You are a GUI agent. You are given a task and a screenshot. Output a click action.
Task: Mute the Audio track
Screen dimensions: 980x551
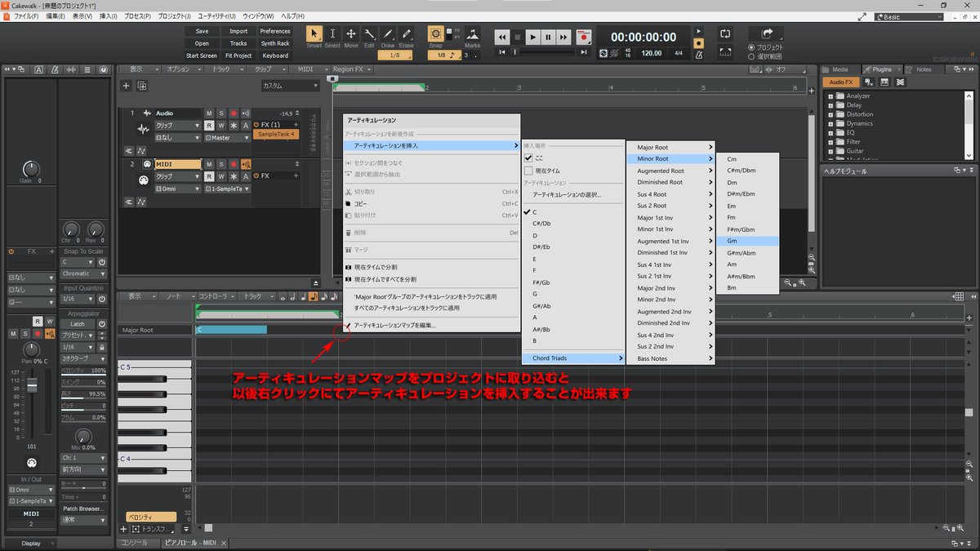click(x=209, y=113)
